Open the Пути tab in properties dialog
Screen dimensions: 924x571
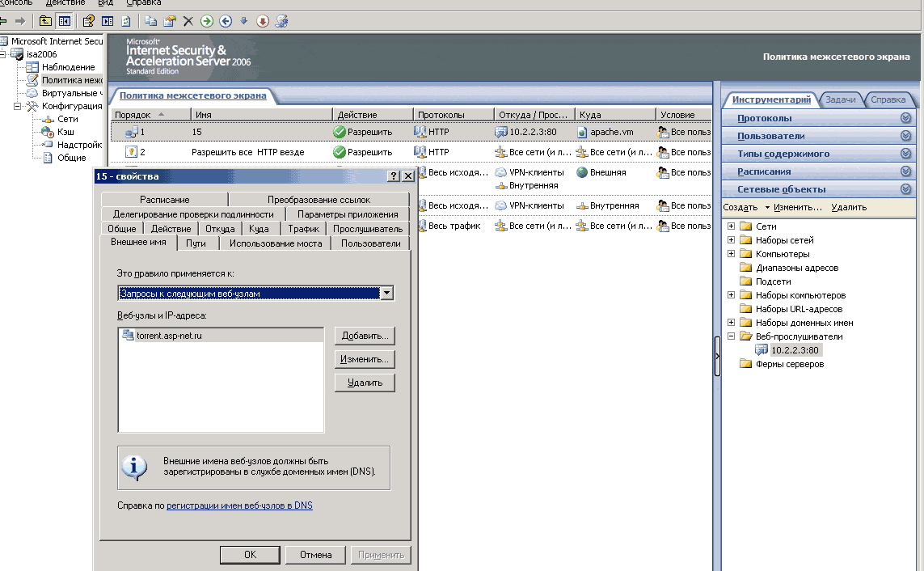point(196,243)
